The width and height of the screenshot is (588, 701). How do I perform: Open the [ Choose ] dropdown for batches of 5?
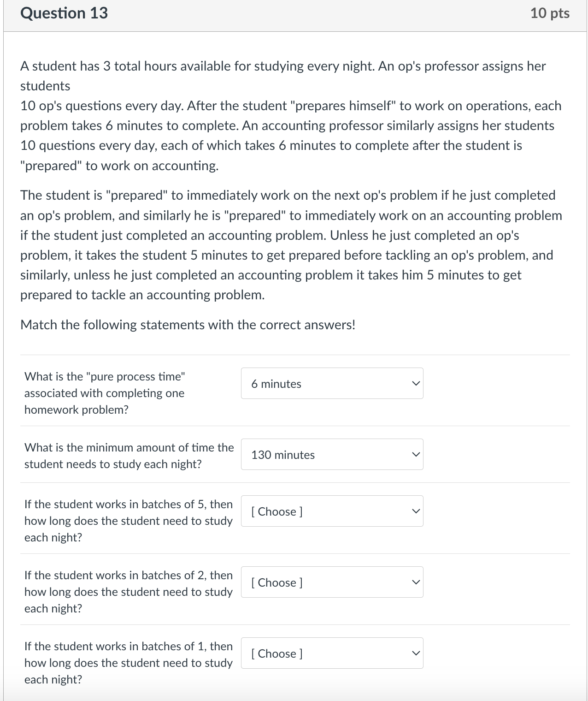323,511
